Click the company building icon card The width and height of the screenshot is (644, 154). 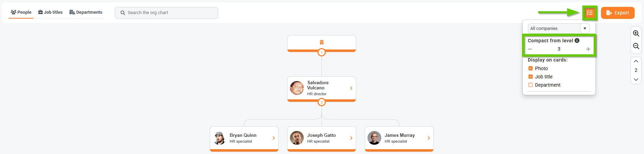coord(321,43)
